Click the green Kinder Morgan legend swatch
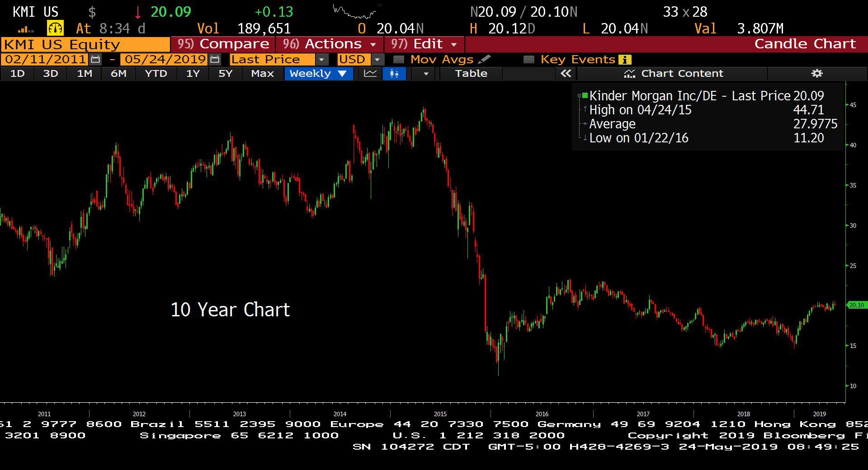Viewport: 868px width, 470px height. click(x=585, y=95)
